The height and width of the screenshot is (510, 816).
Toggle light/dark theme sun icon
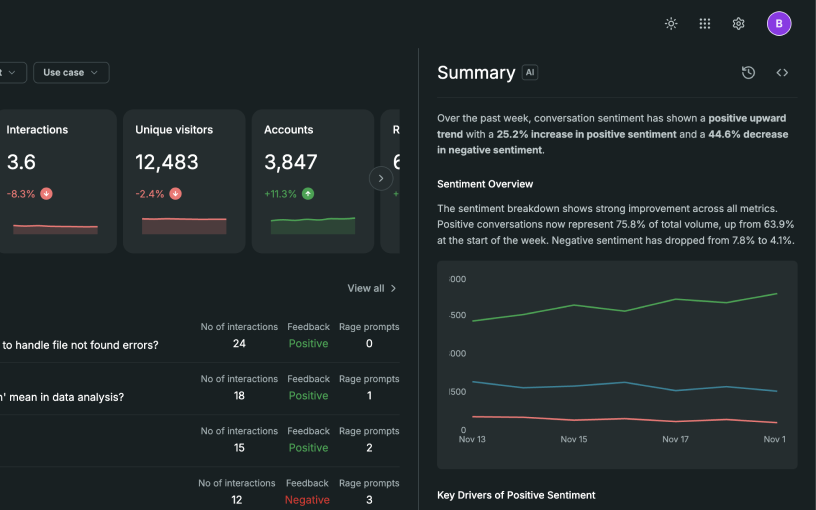(671, 23)
